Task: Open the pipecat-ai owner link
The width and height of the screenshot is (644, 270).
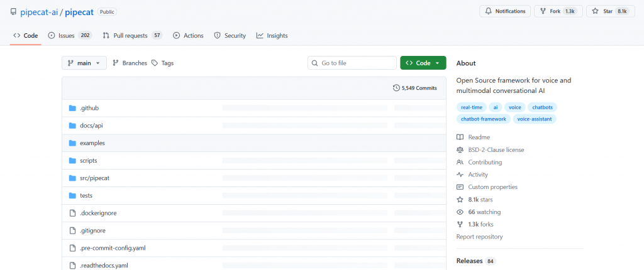Action: click(39, 12)
